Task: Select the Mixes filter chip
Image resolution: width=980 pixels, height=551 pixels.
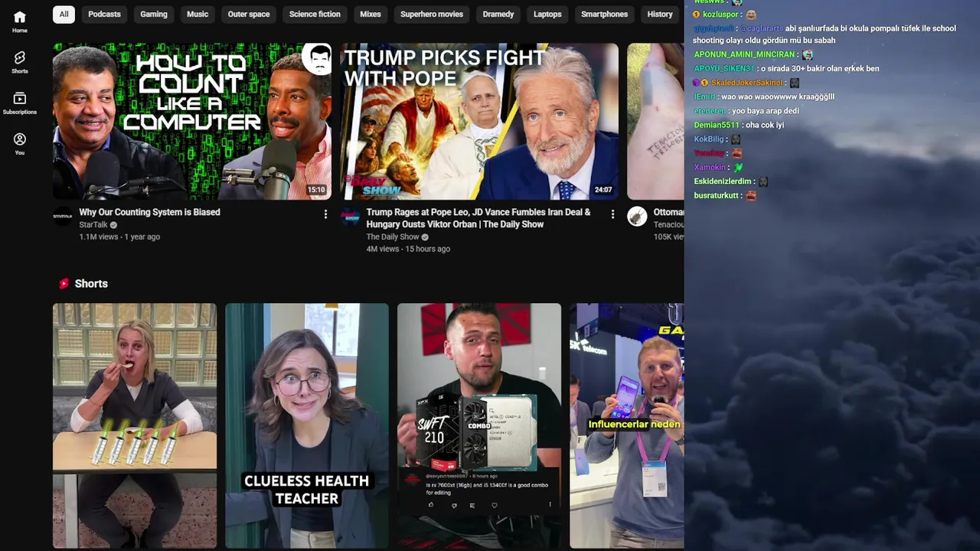Action: tap(371, 14)
